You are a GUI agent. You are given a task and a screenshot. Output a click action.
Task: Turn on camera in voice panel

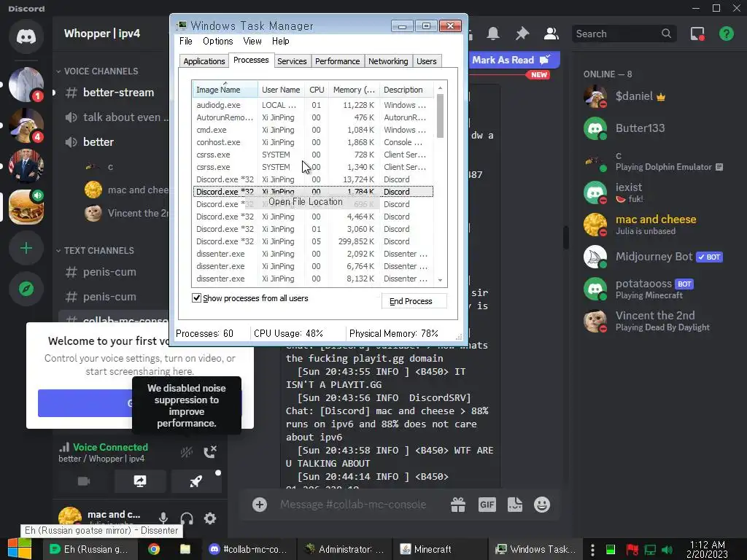(x=84, y=481)
